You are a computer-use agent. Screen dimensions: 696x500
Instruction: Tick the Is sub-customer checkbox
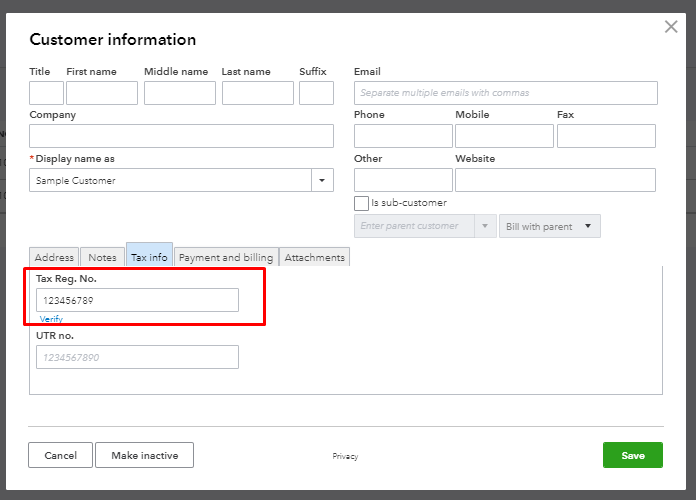pyautogui.click(x=361, y=203)
